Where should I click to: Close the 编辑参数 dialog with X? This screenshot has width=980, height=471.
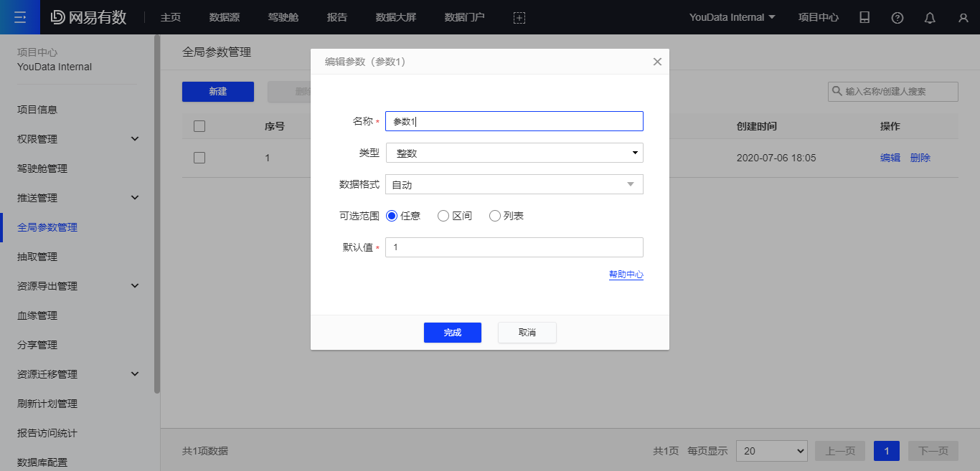tap(657, 62)
